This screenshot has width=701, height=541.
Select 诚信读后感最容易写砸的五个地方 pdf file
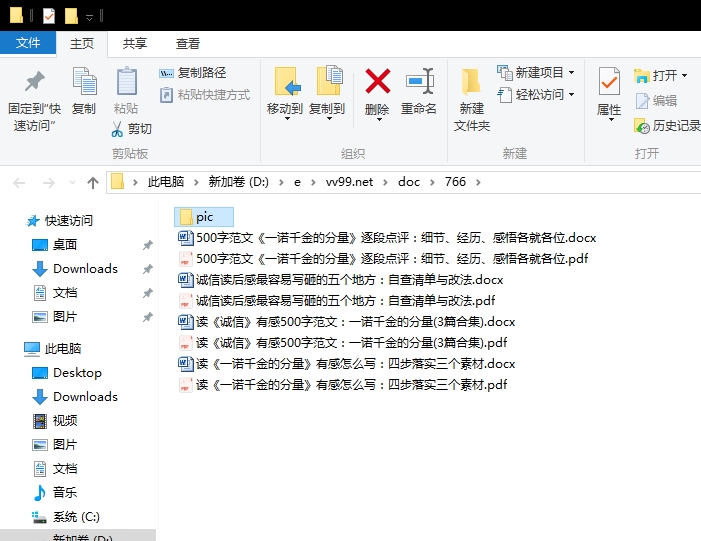click(x=337, y=301)
